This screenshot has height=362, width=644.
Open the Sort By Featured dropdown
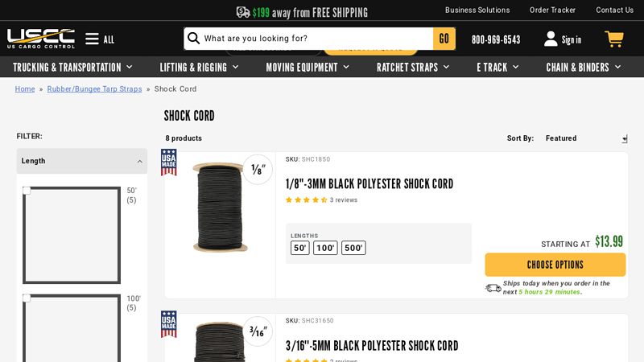pyautogui.click(x=585, y=138)
